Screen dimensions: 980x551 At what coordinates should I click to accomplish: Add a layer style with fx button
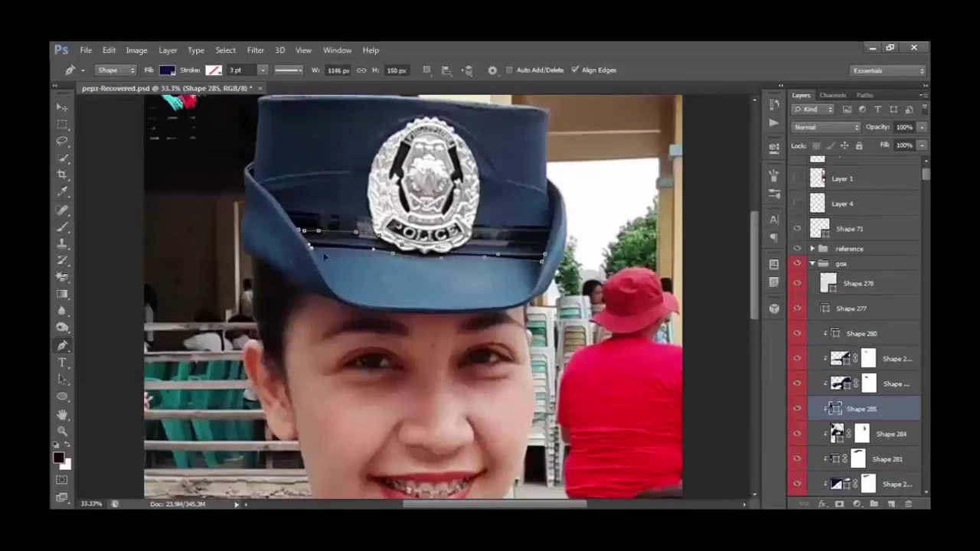point(822,504)
